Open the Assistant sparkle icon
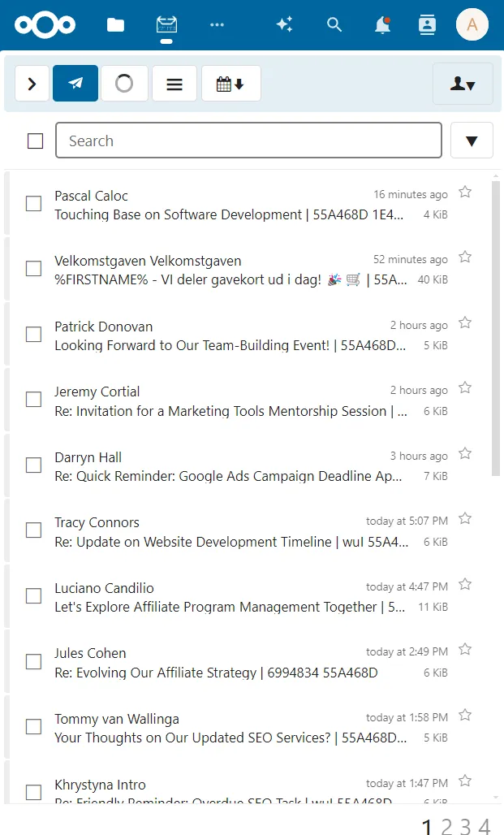This screenshot has width=504, height=835. [x=284, y=24]
